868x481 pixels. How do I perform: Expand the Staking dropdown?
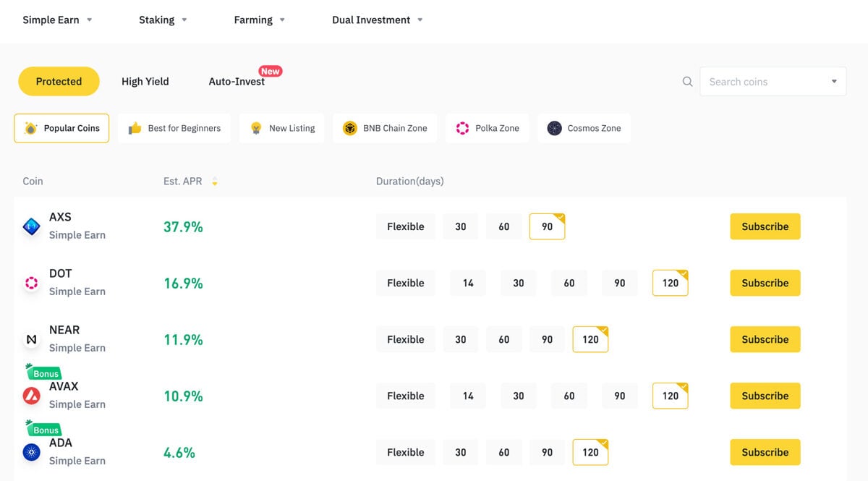tap(163, 20)
